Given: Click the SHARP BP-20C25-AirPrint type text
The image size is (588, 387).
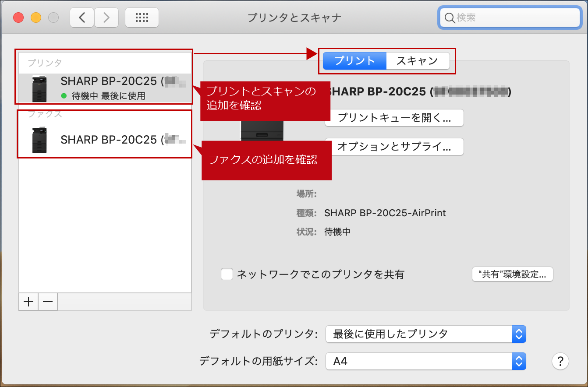Looking at the screenshot, I should click(x=385, y=213).
